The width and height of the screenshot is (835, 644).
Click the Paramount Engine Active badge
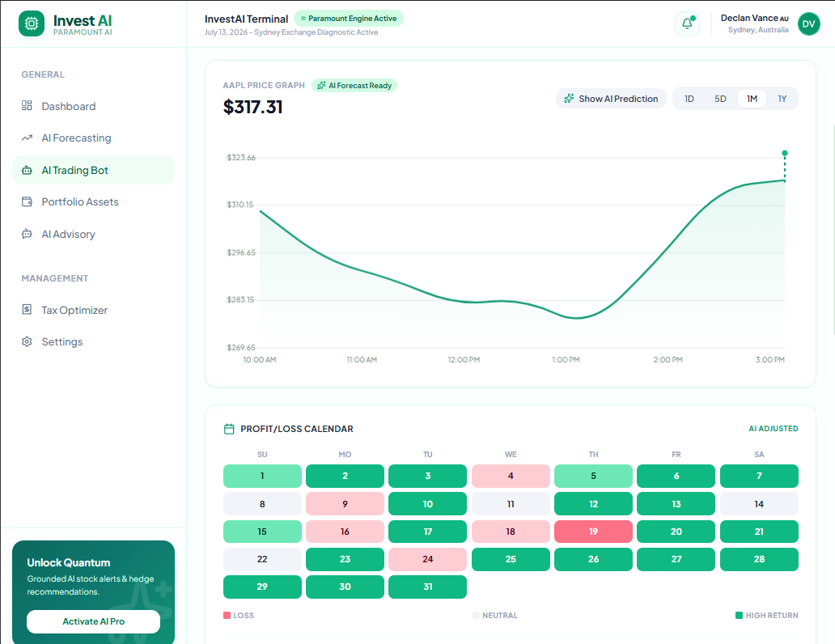coord(349,19)
